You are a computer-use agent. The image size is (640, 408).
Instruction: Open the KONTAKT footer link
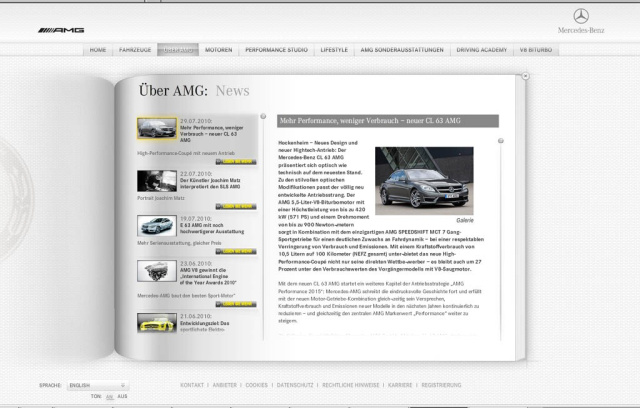pos(192,385)
